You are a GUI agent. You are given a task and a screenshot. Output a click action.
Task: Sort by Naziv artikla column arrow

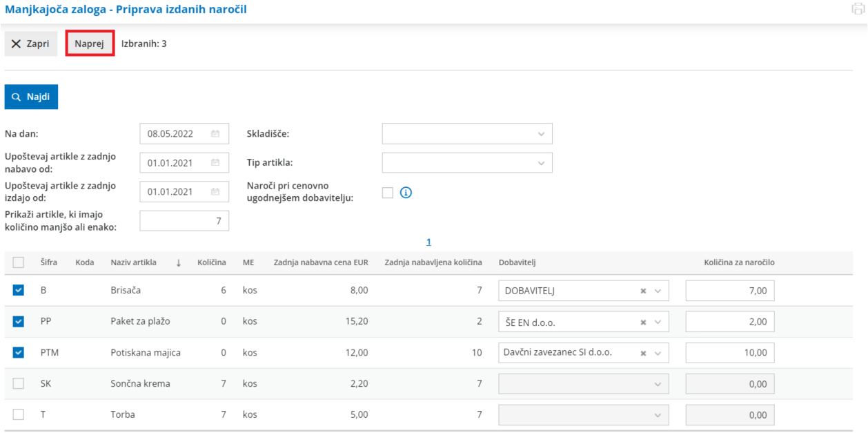179,262
